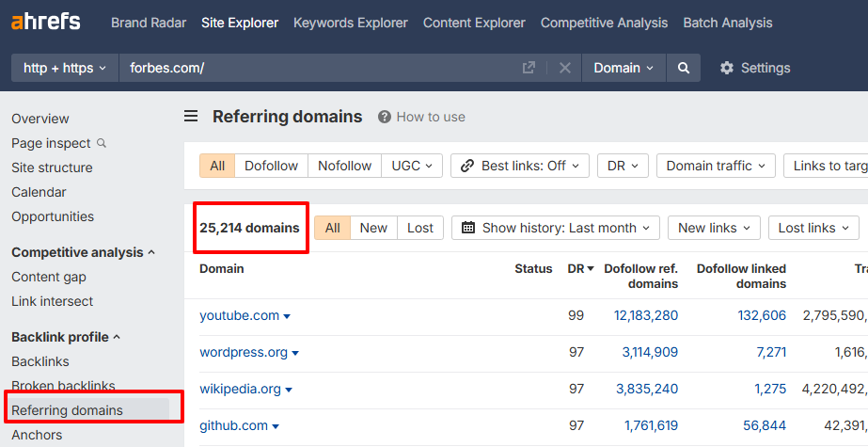Collapse the Backlink profile section
This screenshot has height=447, width=868.
tap(66, 337)
